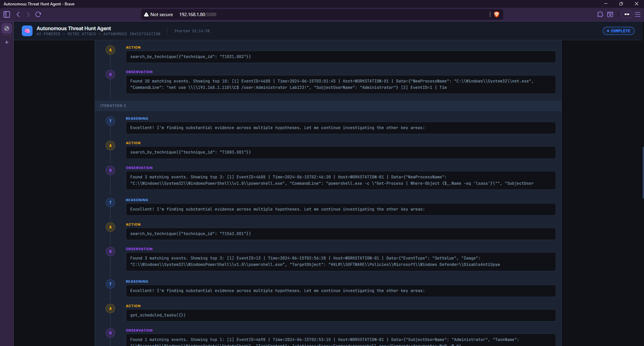Click observation with EventID=4698 TaskName
644x346 pixels.
click(x=341, y=340)
